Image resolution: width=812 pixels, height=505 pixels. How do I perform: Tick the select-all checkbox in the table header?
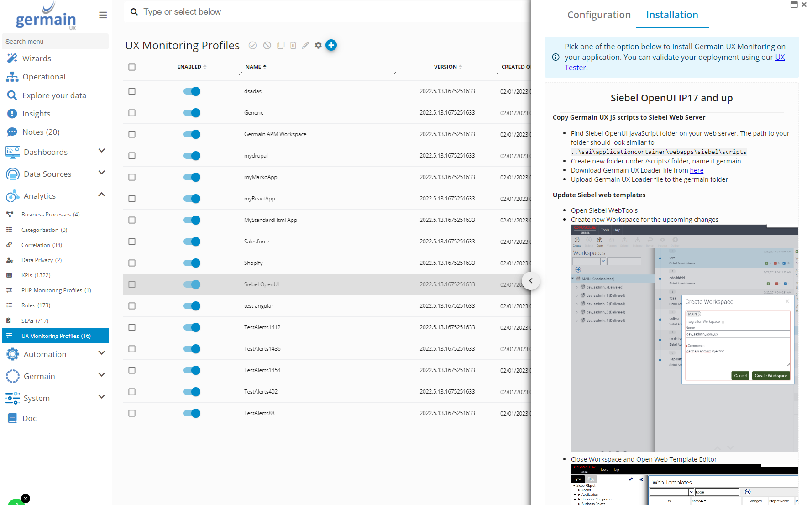click(132, 67)
